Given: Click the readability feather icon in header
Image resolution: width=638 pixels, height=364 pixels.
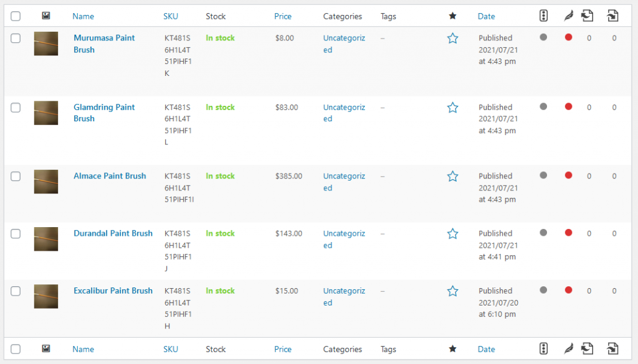Looking at the screenshot, I should click(x=568, y=16).
